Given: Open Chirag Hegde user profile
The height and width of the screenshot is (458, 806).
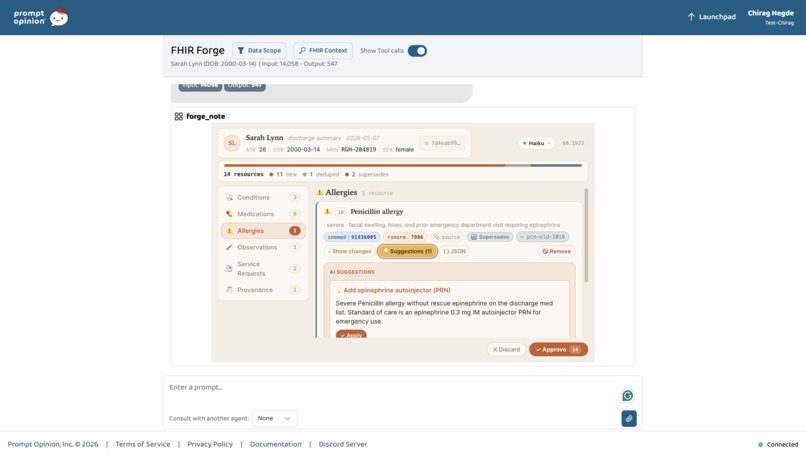Looking at the screenshot, I should coord(771,17).
